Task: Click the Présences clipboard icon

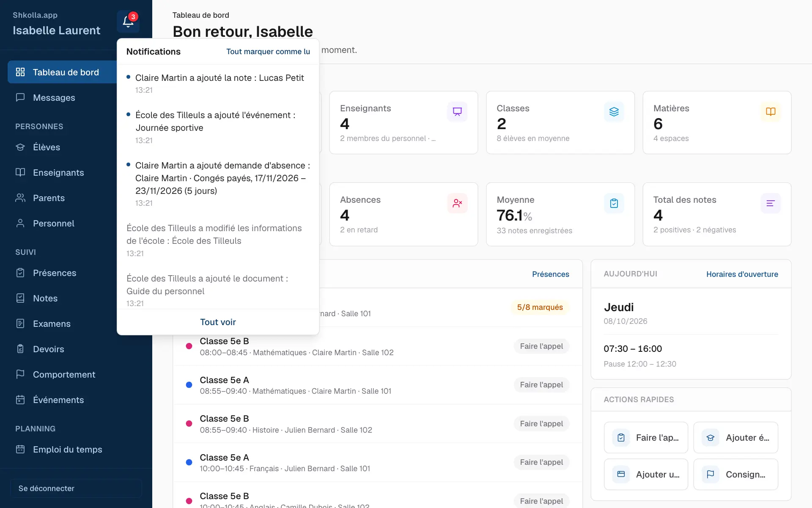Action: 20,273
